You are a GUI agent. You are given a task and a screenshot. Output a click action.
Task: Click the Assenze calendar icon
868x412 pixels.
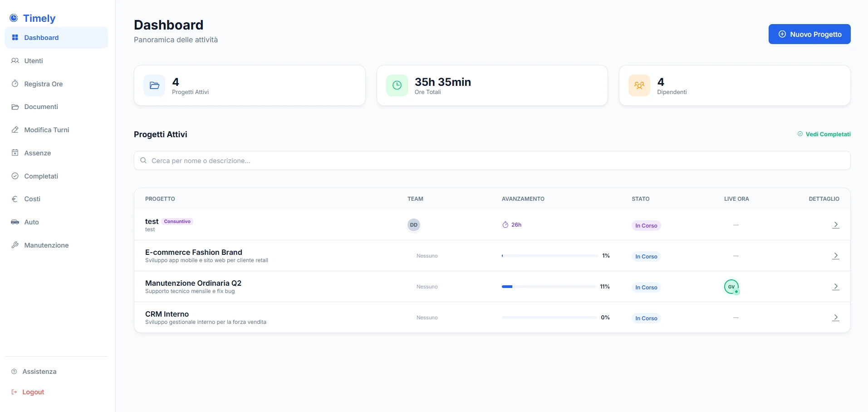click(x=15, y=153)
